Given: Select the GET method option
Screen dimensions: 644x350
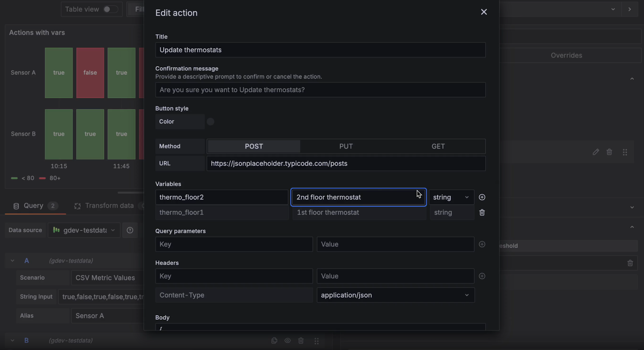Looking at the screenshot, I should click(438, 146).
